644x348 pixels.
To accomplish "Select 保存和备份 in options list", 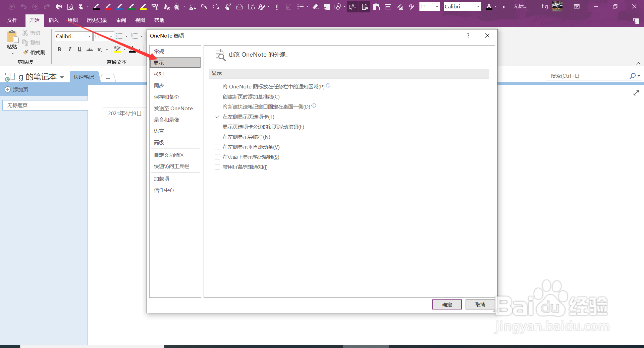I will click(175, 97).
